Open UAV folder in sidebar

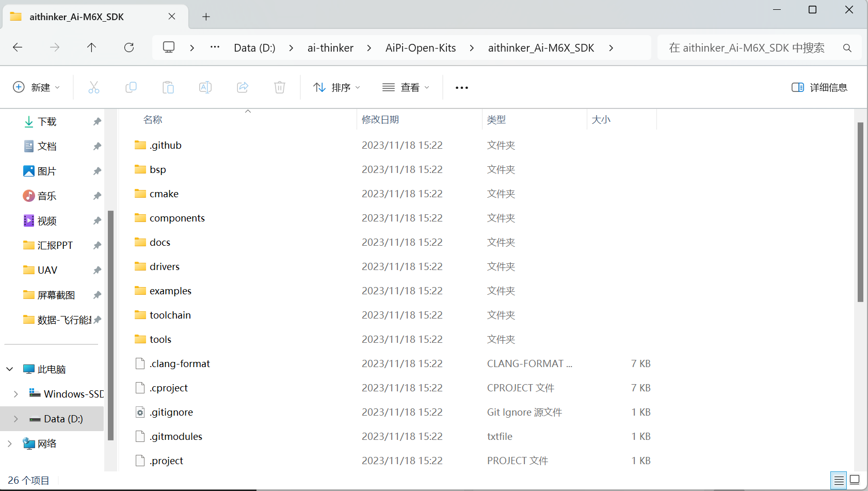(x=47, y=271)
